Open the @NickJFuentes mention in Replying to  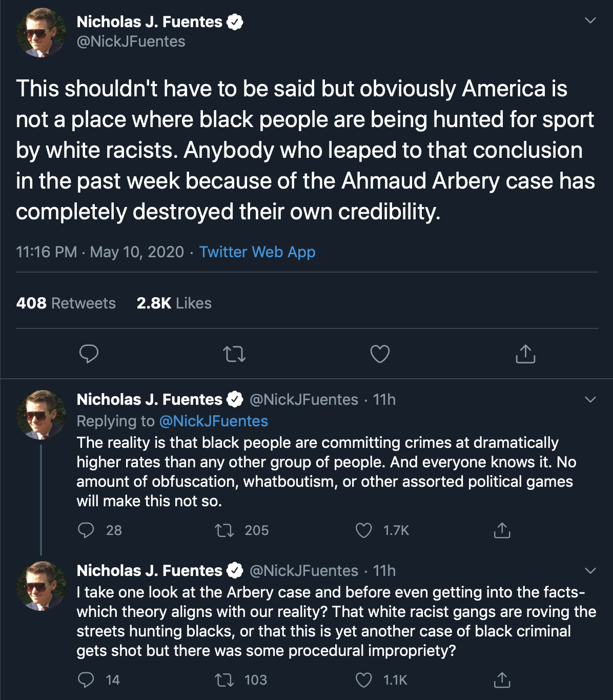(213, 421)
